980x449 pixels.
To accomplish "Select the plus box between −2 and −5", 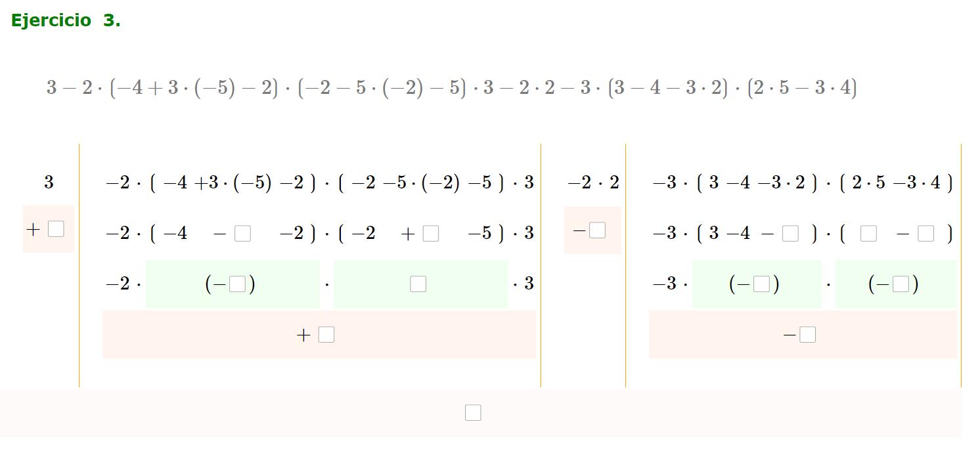I will 430,234.
